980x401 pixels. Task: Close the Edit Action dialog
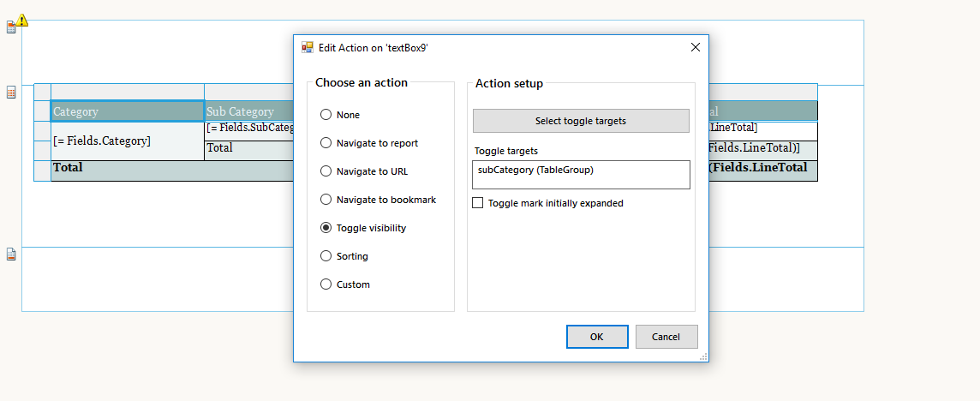coord(696,48)
